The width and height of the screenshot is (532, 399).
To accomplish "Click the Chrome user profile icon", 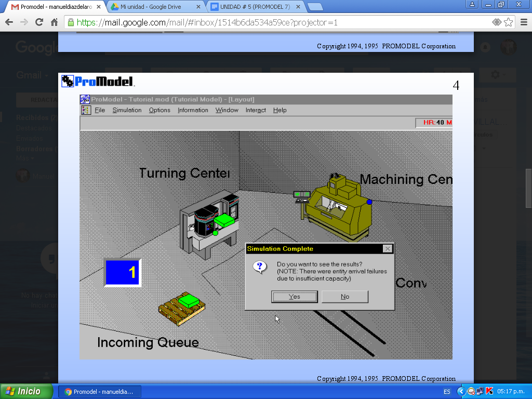I will 472,4.
